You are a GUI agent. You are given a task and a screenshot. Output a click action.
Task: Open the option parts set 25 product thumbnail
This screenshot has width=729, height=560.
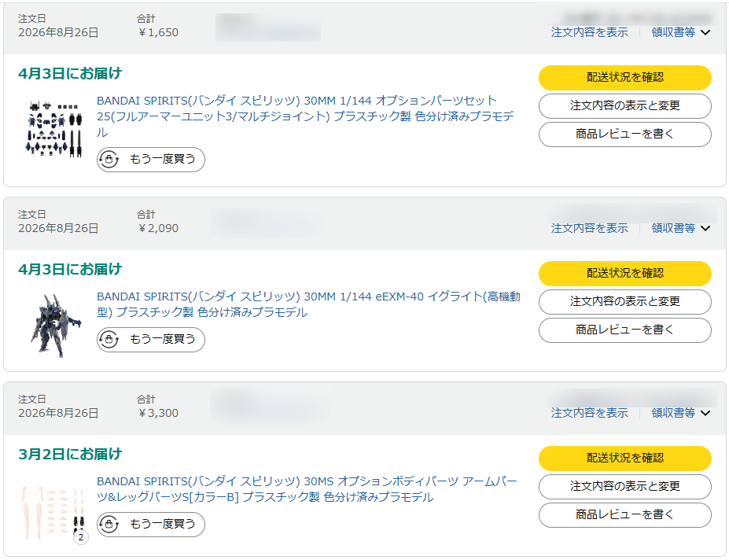[x=54, y=129]
